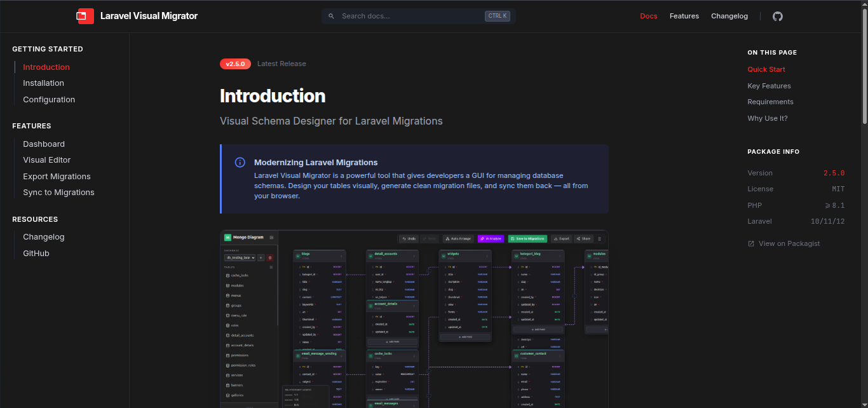The height and width of the screenshot is (408, 868).
Task: Click the PHP version value ≥8.1
Action: [834, 205]
